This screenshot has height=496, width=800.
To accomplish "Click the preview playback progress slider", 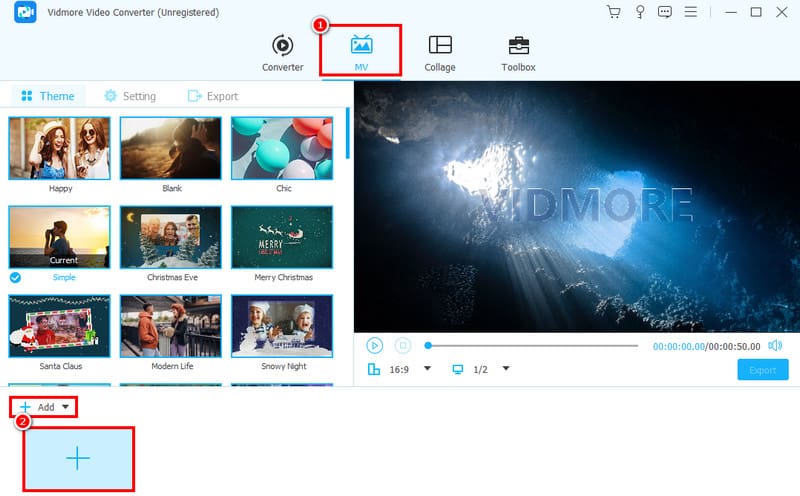I will 532,346.
